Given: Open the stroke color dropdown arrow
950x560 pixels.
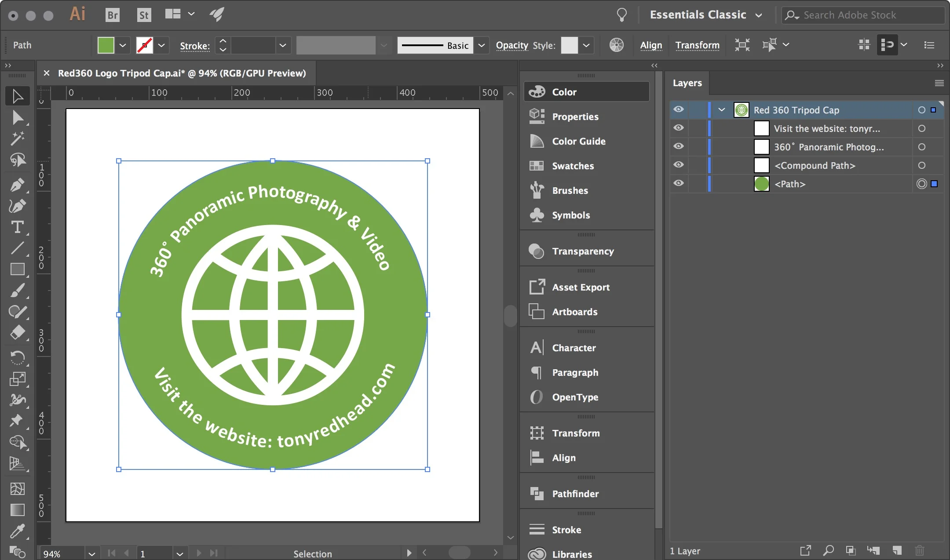Looking at the screenshot, I should click(x=161, y=45).
